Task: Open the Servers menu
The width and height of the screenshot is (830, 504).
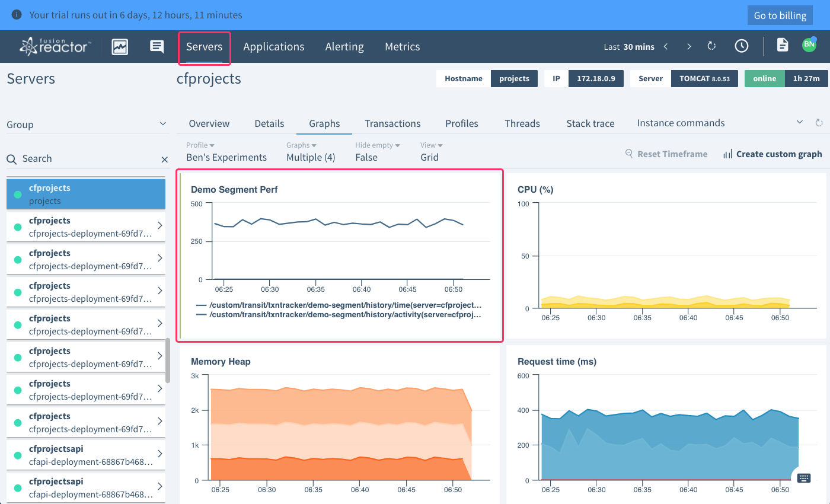Action: tap(204, 46)
